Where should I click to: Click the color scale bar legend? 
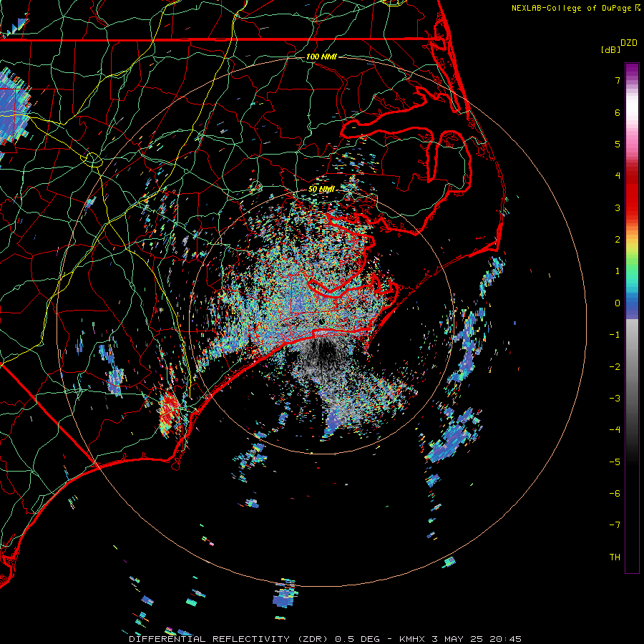pyautogui.click(x=632, y=318)
